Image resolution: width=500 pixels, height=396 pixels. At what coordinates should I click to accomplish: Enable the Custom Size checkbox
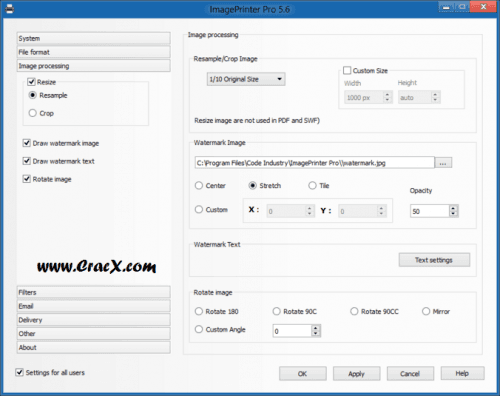[x=347, y=70]
